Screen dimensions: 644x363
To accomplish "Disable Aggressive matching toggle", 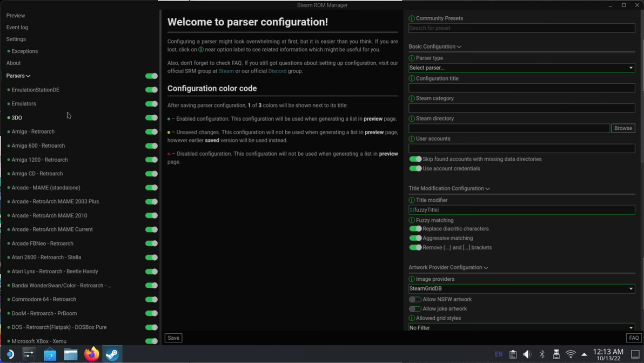I will tap(415, 238).
